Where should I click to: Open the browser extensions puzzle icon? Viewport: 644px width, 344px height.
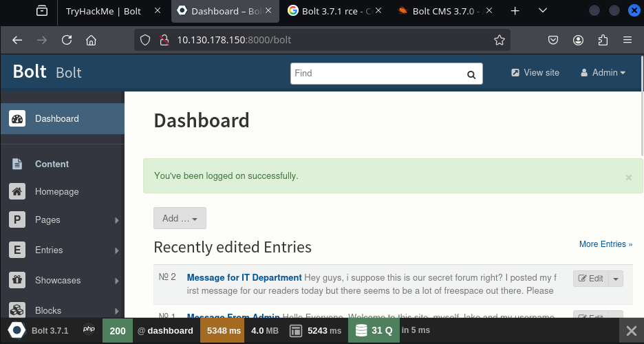(x=603, y=40)
